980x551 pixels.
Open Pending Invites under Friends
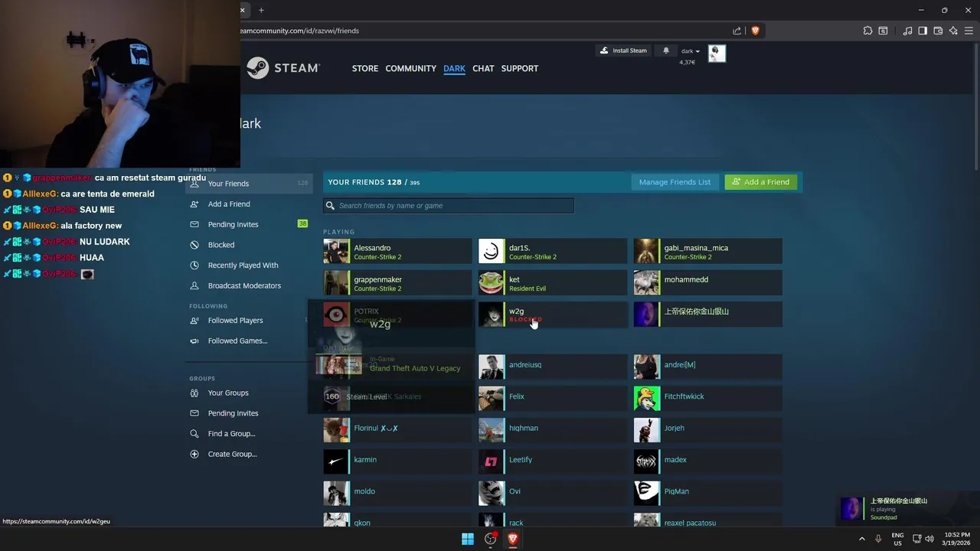coord(249,224)
